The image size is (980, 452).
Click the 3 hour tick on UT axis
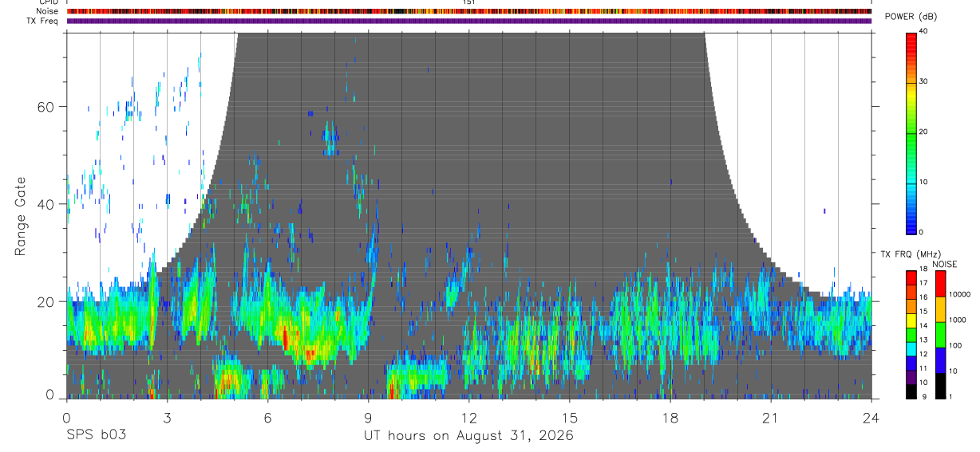(167, 417)
